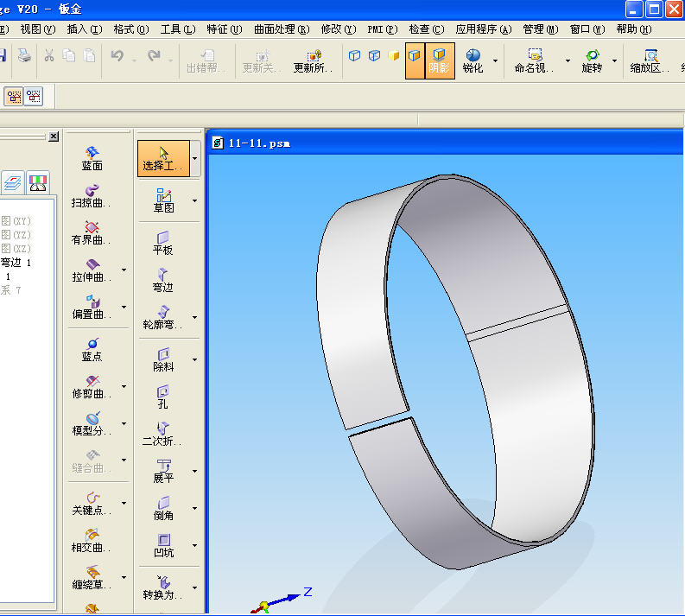
Task: Activate the 选择工 select tool
Action: (163, 159)
